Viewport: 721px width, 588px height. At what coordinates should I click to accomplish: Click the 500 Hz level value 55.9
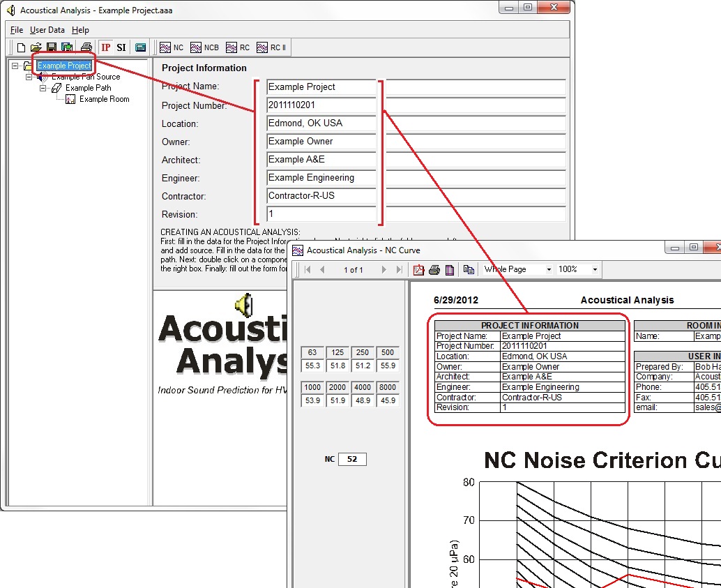[388, 365]
